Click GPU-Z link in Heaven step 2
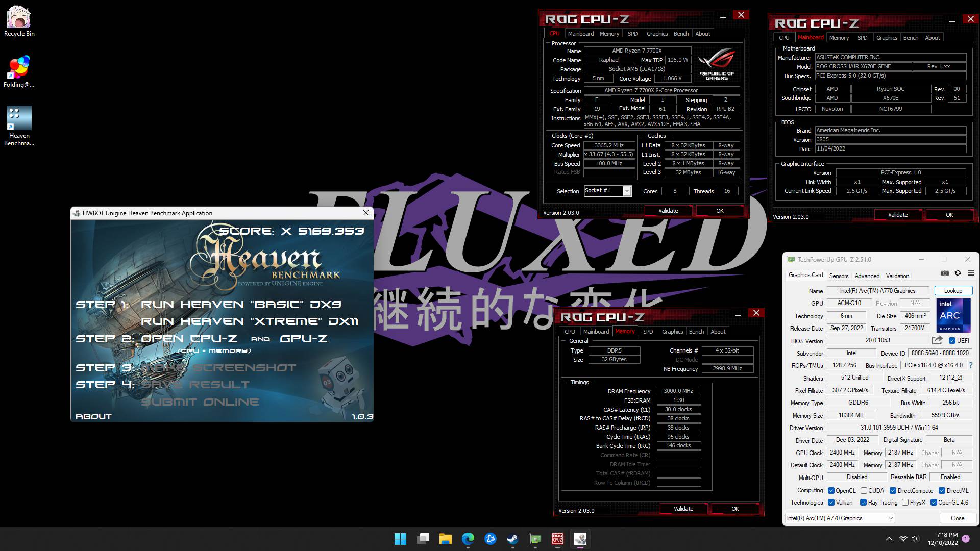 click(304, 339)
